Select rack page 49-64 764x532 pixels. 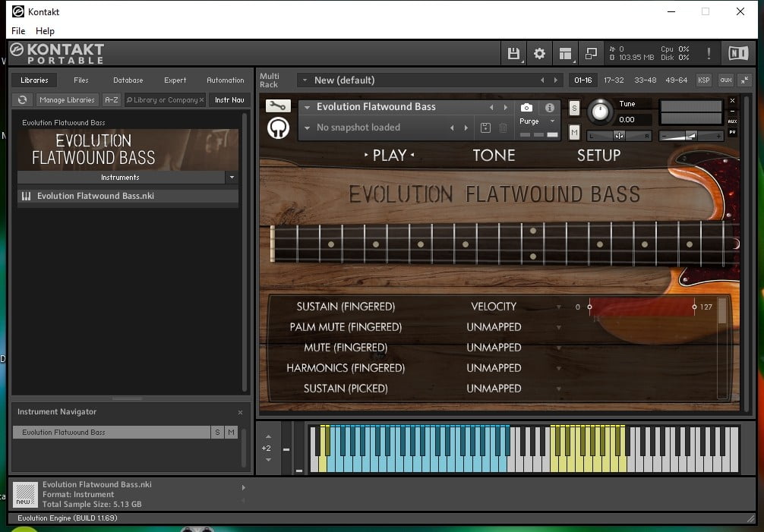(x=677, y=80)
